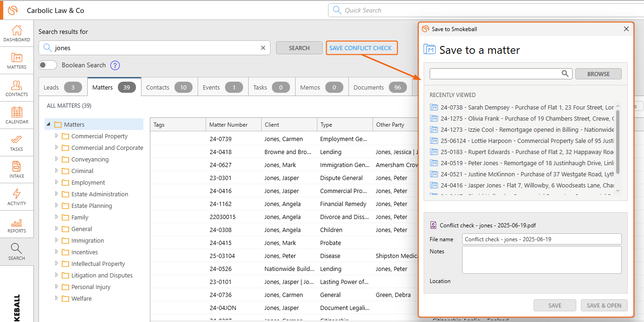Open the Contacts sidebar section
This screenshot has height=322, width=644.
tap(17, 88)
